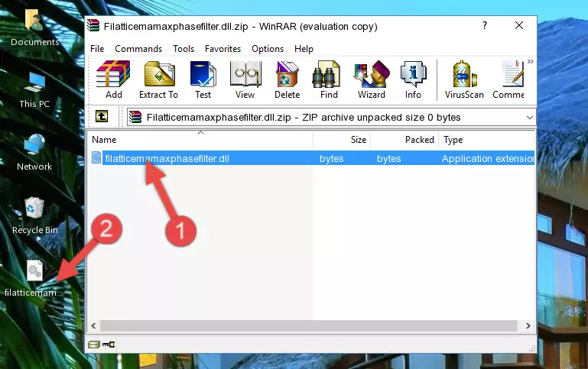Launch the Wizard tool
The image size is (588, 369).
[372, 79]
